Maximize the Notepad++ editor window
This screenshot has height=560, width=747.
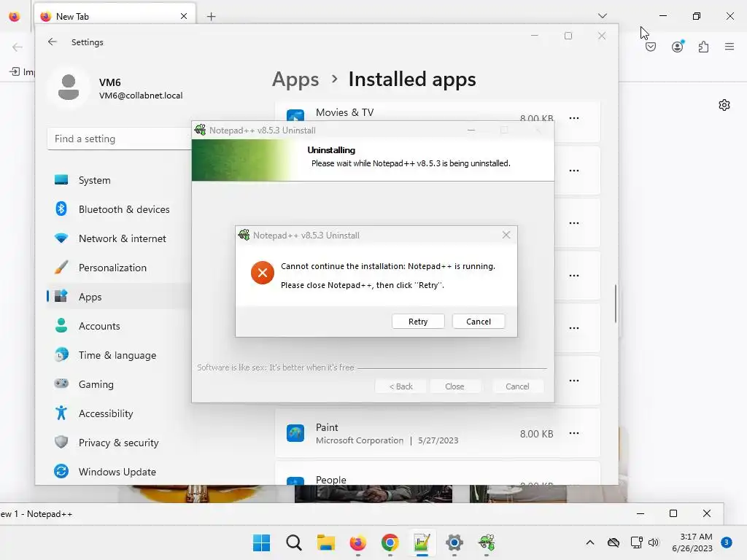[x=673, y=513]
